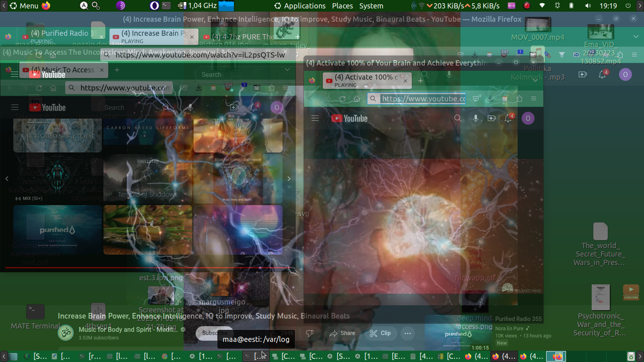The image size is (644, 362).
Task: Go to home page in Activate 100% window
Action: [357, 99]
